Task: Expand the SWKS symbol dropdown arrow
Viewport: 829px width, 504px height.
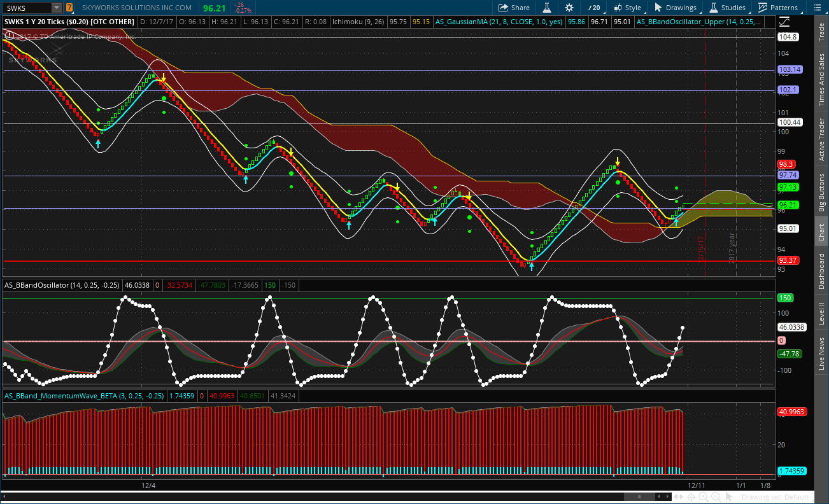Action: (57, 8)
